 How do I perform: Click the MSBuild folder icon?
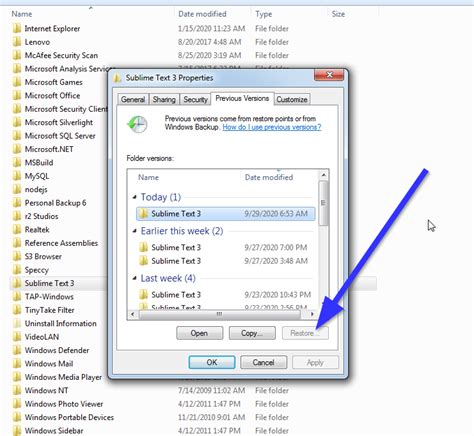(17, 162)
